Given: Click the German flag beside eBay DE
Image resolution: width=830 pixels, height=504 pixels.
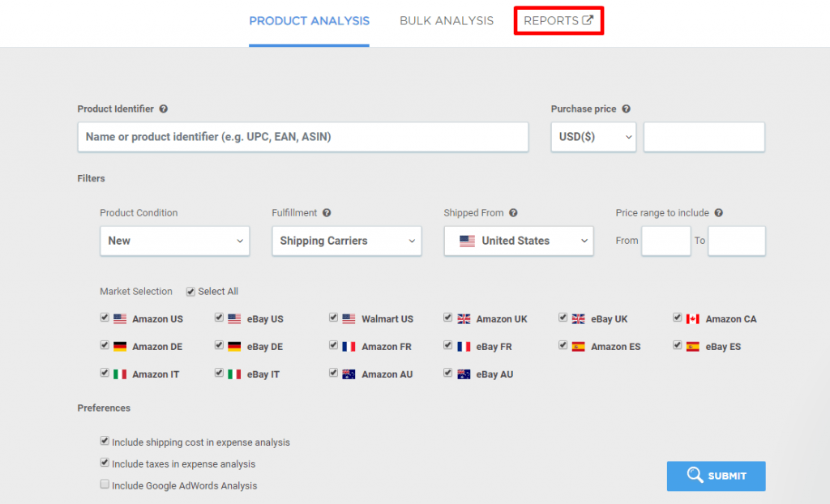Looking at the screenshot, I should click(x=234, y=347).
